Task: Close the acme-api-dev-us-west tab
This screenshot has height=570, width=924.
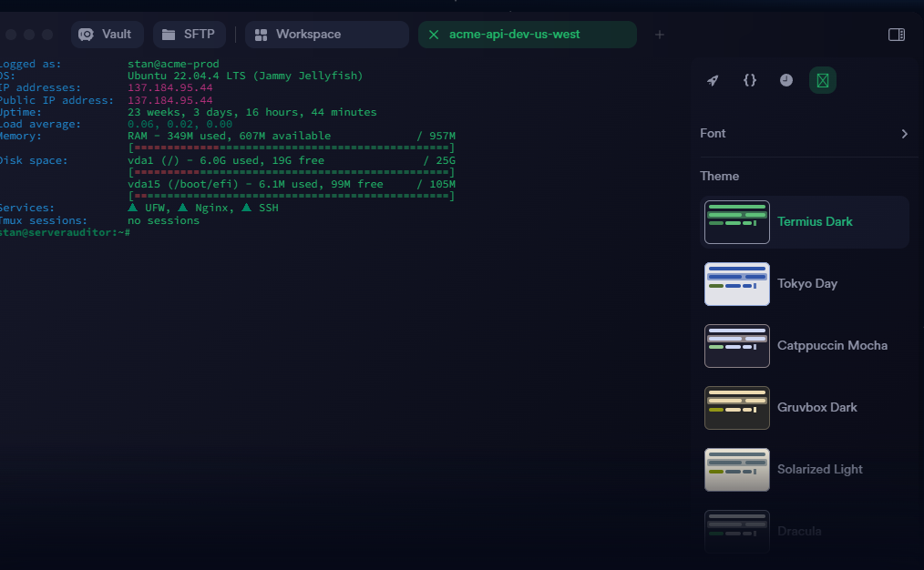Action: point(434,35)
